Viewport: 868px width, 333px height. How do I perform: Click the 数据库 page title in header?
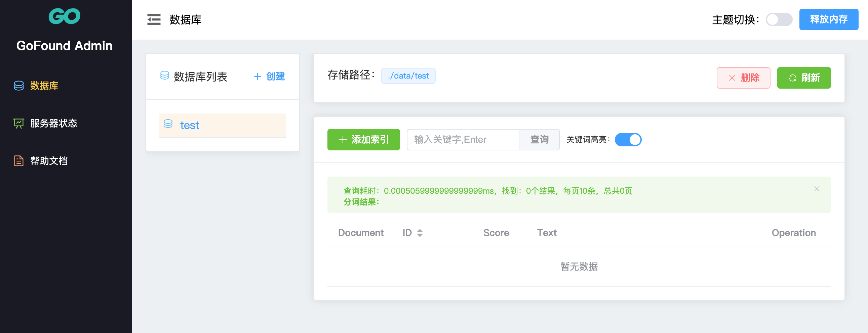pos(185,19)
